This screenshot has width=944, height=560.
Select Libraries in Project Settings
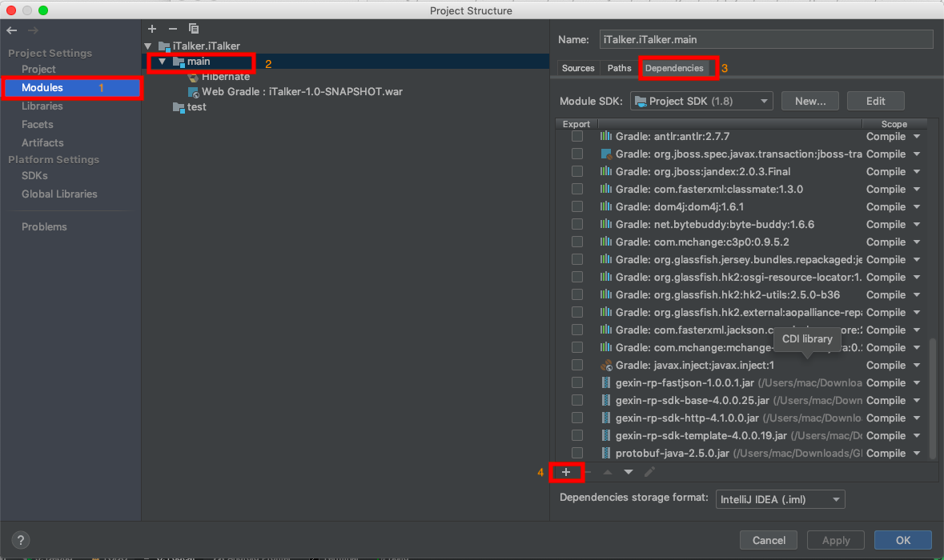[x=42, y=106]
